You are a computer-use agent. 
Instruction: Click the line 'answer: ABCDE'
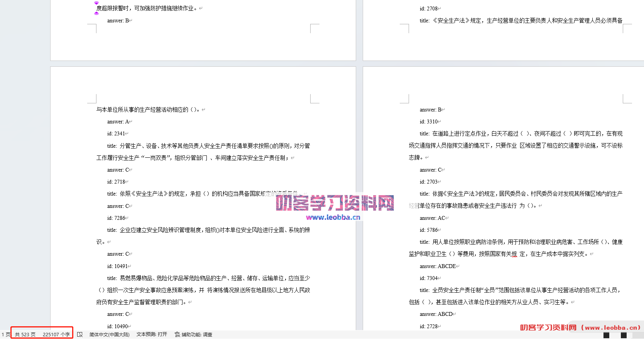pos(438,266)
